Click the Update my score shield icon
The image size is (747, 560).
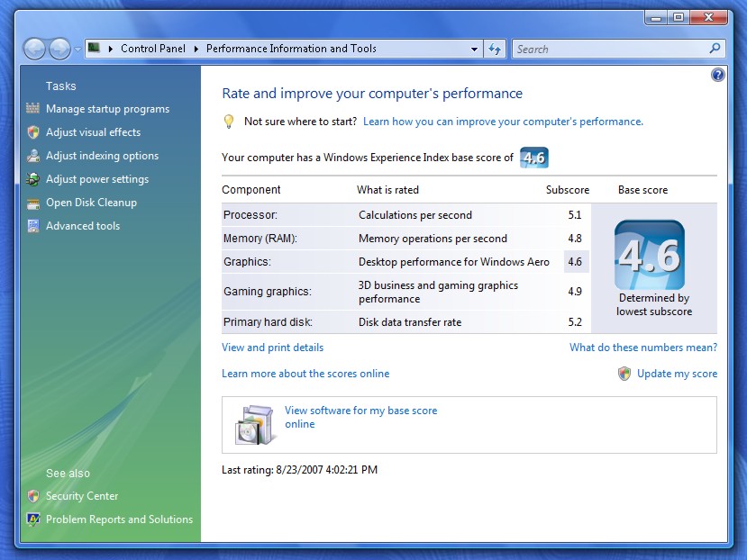(x=624, y=374)
